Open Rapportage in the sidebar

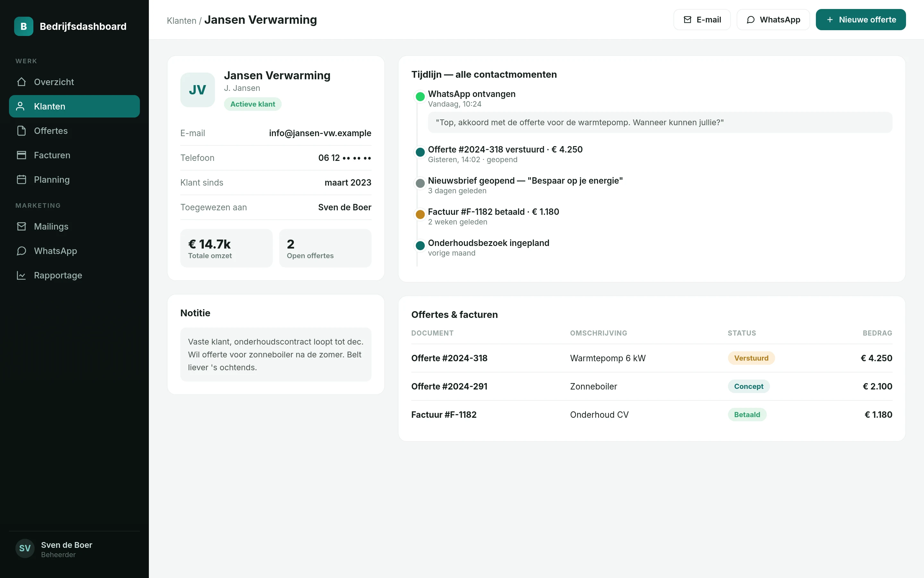74,275
